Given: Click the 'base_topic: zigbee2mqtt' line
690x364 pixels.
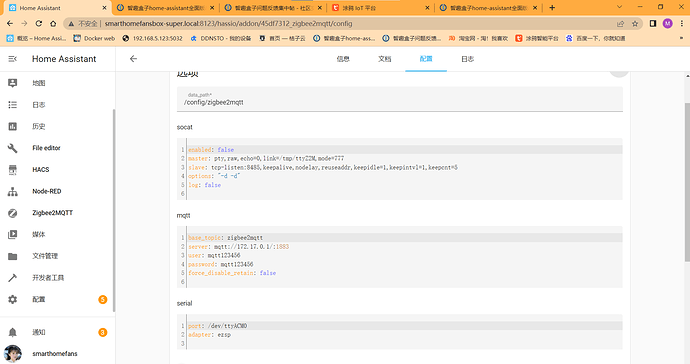Looking at the screenshot, I should click(226, 238).
